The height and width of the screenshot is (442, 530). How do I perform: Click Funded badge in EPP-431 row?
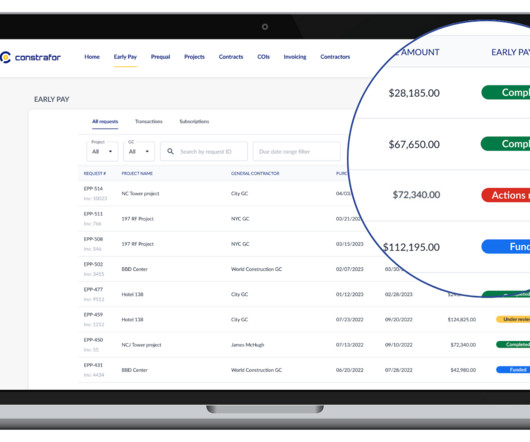513,370
